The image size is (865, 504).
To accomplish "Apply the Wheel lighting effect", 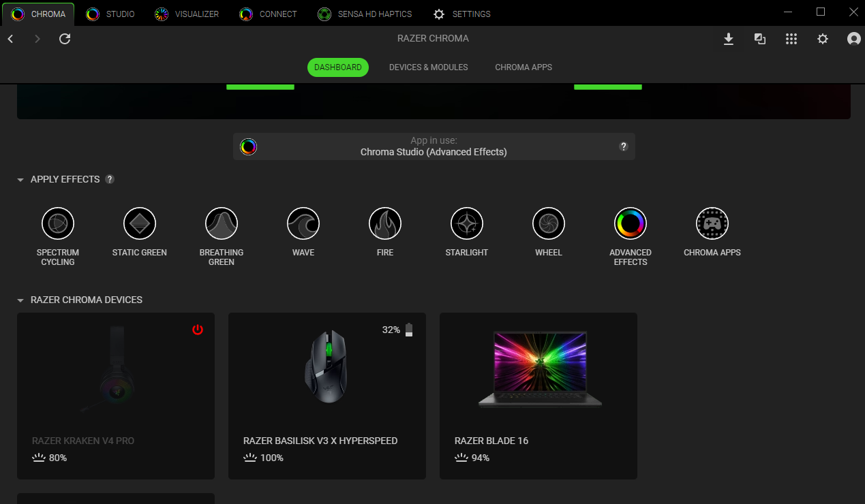I will (549, 223).
